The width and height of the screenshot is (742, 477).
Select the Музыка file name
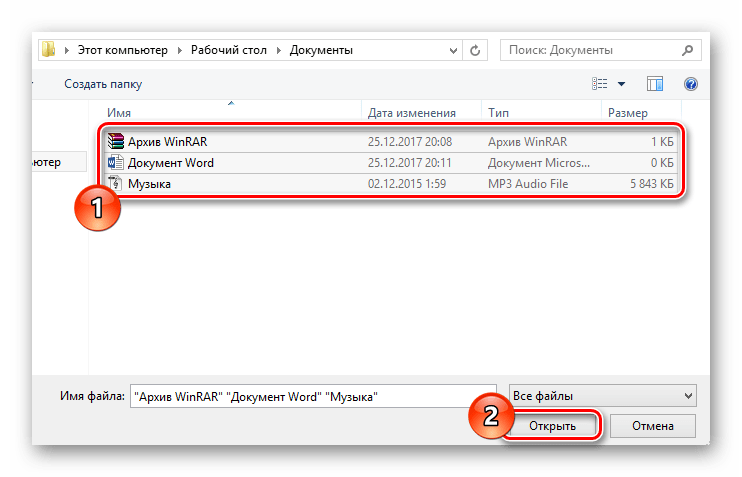tap(149, 184)
